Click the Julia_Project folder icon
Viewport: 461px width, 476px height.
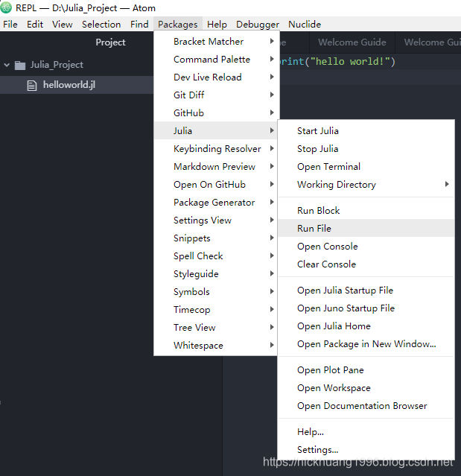[20, 65]
